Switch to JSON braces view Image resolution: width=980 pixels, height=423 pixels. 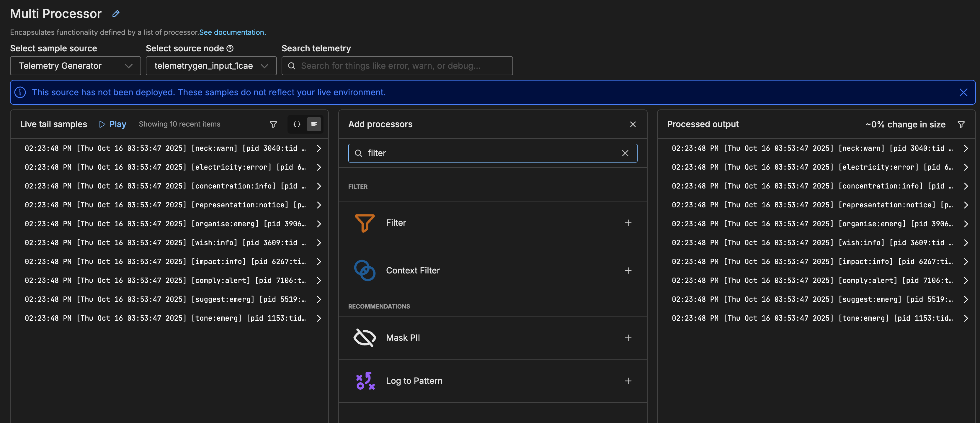coord(297,124)
